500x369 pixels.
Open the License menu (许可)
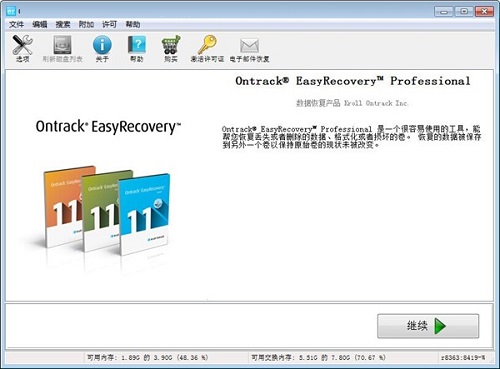coord(109,24)
